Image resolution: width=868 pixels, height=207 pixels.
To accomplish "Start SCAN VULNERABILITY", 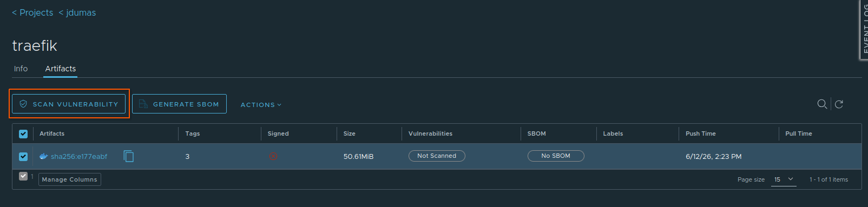I will 69,104.
